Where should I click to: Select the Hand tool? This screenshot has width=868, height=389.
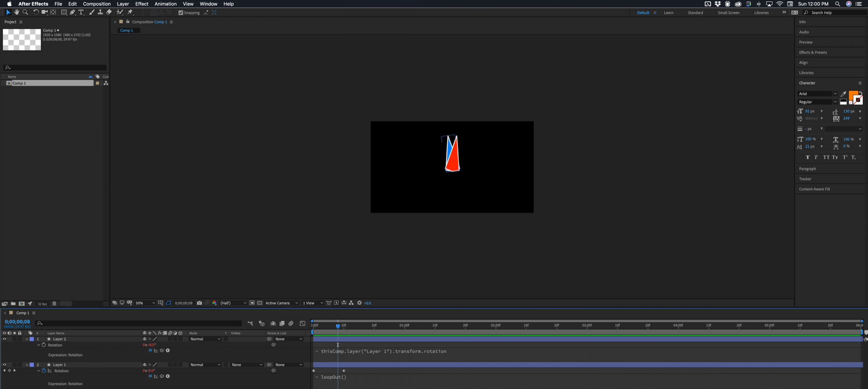tap(17, 12)
